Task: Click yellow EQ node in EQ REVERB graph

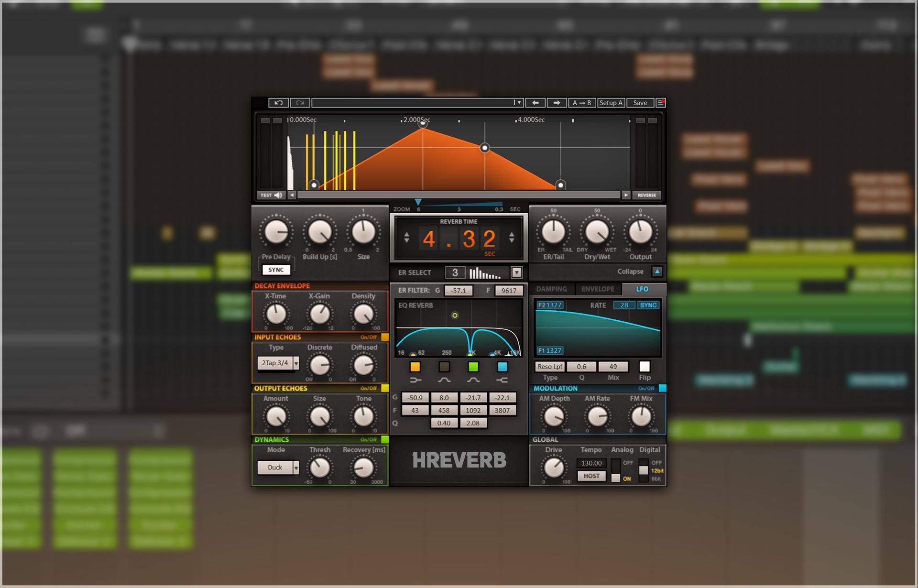Action: (x=455, y=316)
